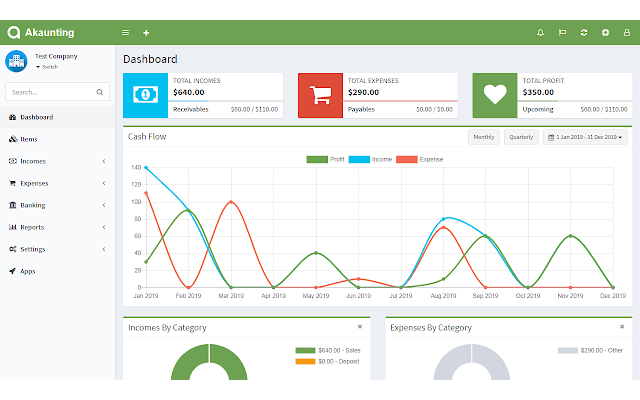Toggle Deposit in the incomes legend
The image size is (640, 400).
pyautogui.click(x=327, y=362)
